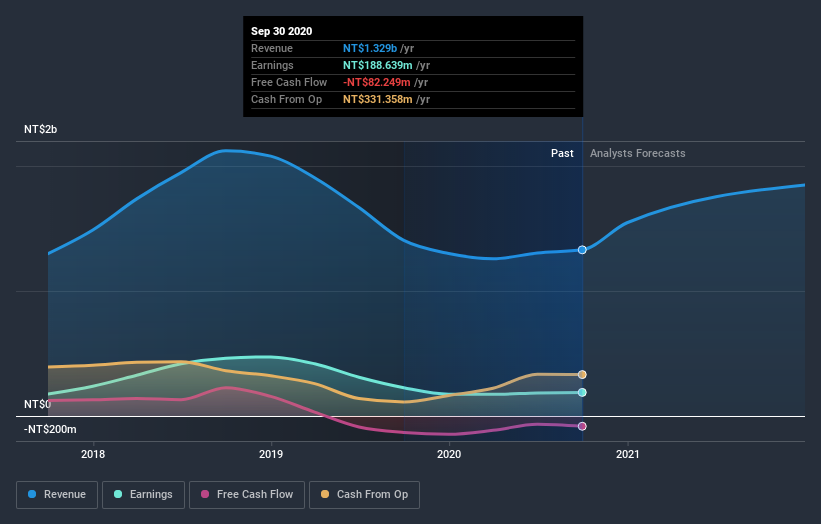Click the teal Earnings data point marker
This screenshot has height=524, width=821.
click(582, 393)
